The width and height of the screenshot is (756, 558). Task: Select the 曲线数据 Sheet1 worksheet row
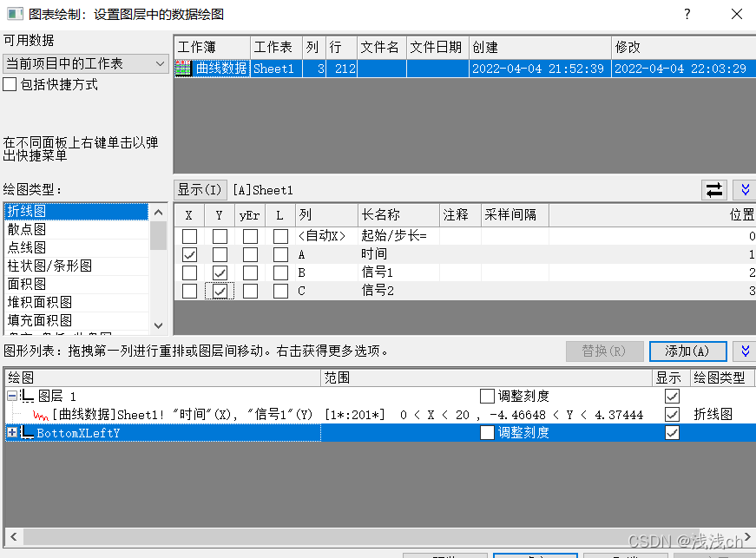click(x=464, y=69)
